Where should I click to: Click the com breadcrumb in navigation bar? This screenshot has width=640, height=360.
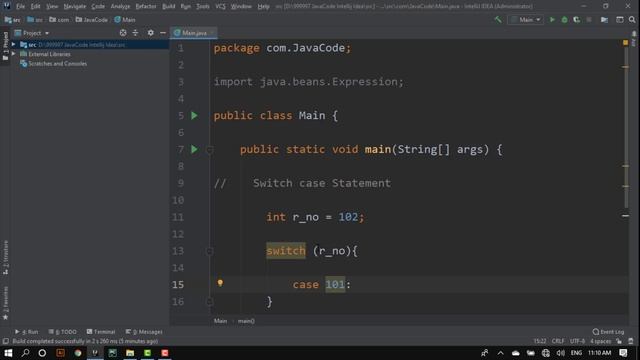59,20
